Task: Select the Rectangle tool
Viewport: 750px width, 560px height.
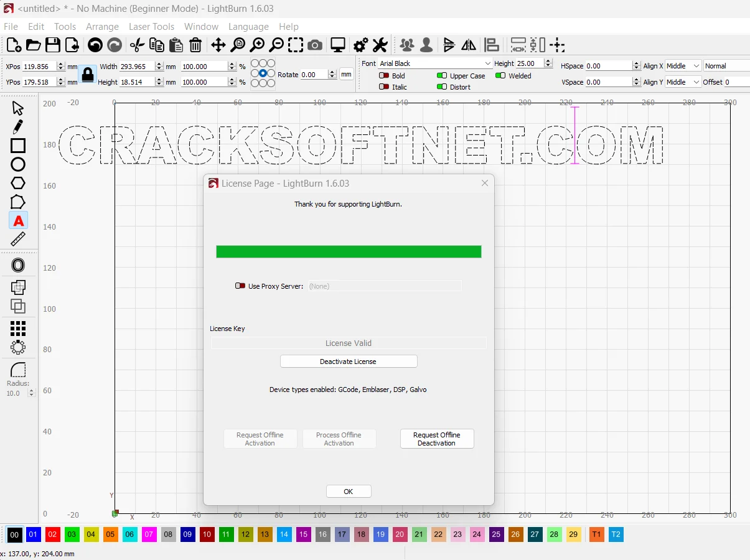Action: (x=18, y=146)
